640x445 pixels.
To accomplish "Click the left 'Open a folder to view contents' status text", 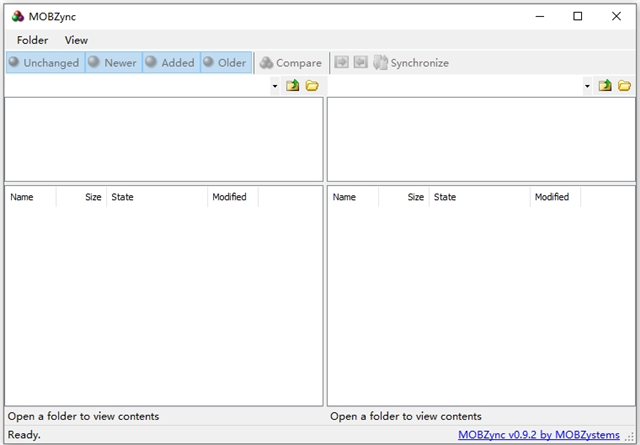I will click(x=83, y=416).
